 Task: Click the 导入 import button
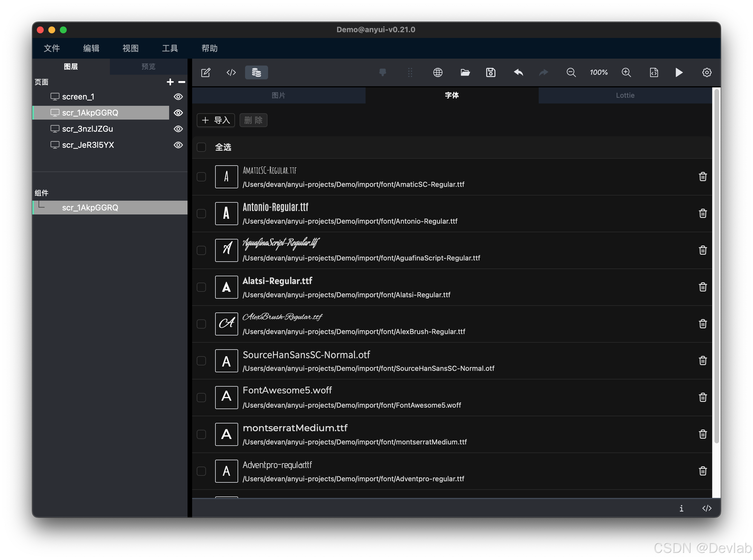[216, 120]
